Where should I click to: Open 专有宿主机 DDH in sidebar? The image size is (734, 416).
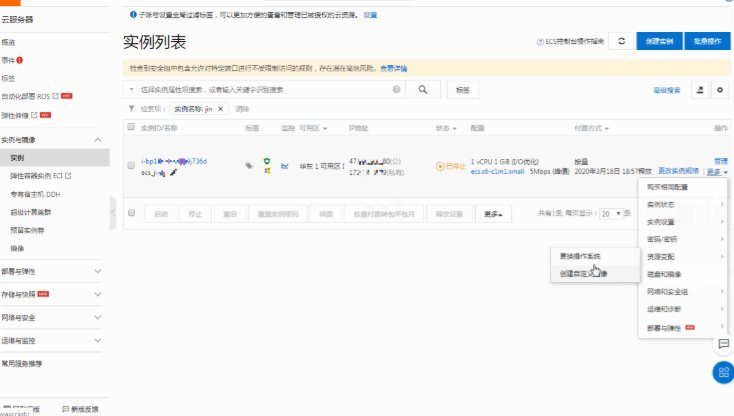click(36, 194)
